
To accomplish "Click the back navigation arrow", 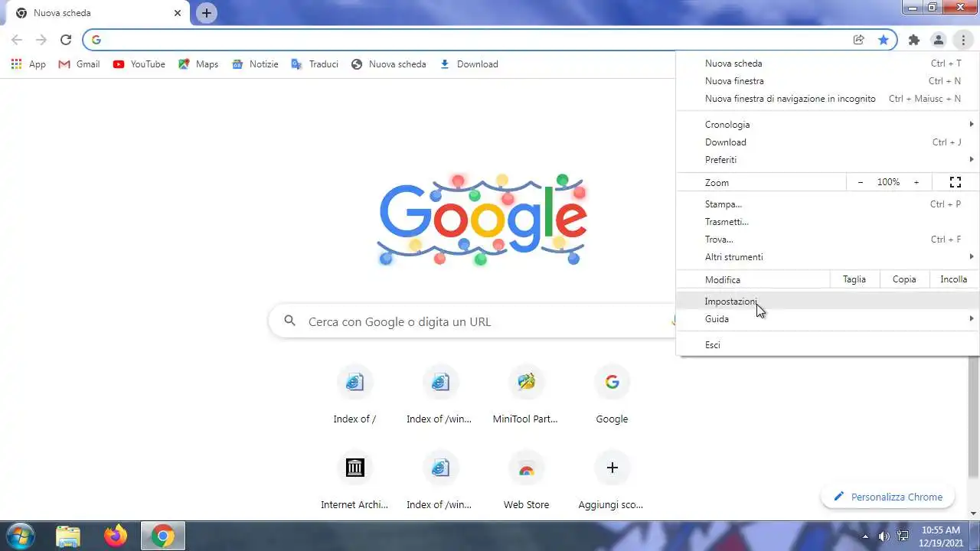I will click(x=17, y=40).
